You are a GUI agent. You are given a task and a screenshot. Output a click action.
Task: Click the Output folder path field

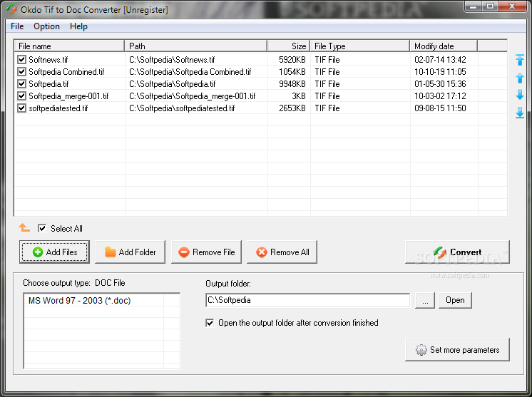point(308,300)
